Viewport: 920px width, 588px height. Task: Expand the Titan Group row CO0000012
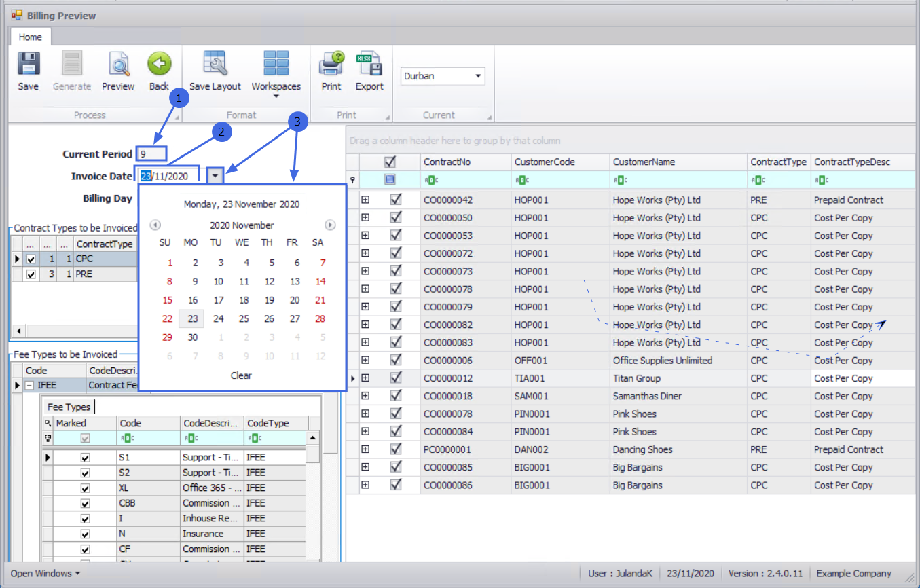pyautogui.click(x=365, y=378)
